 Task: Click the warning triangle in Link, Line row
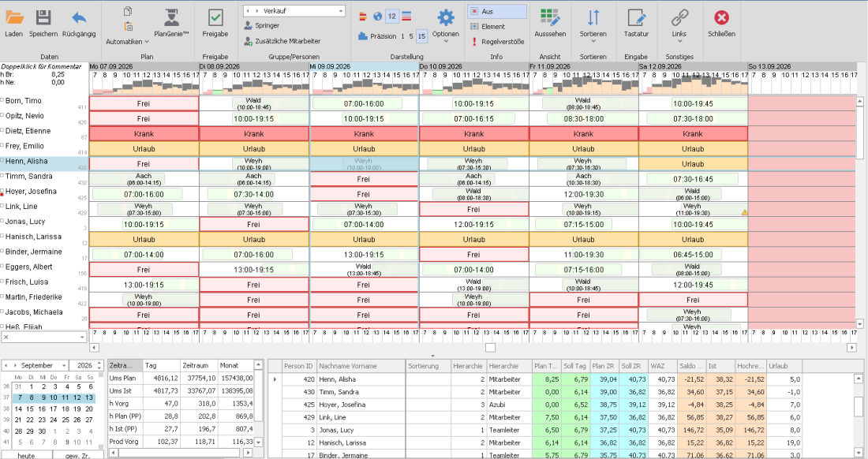click(745, 212)
